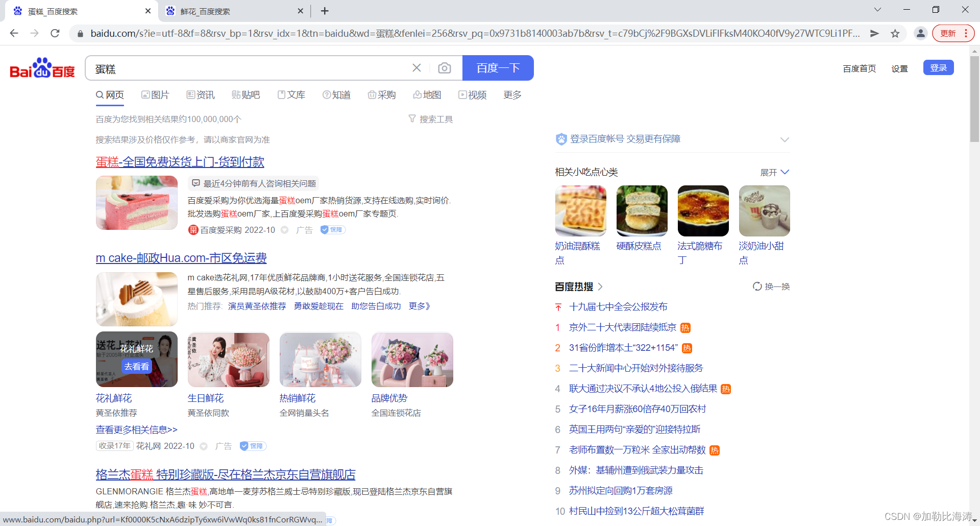Click the browser back arrow

14,33
